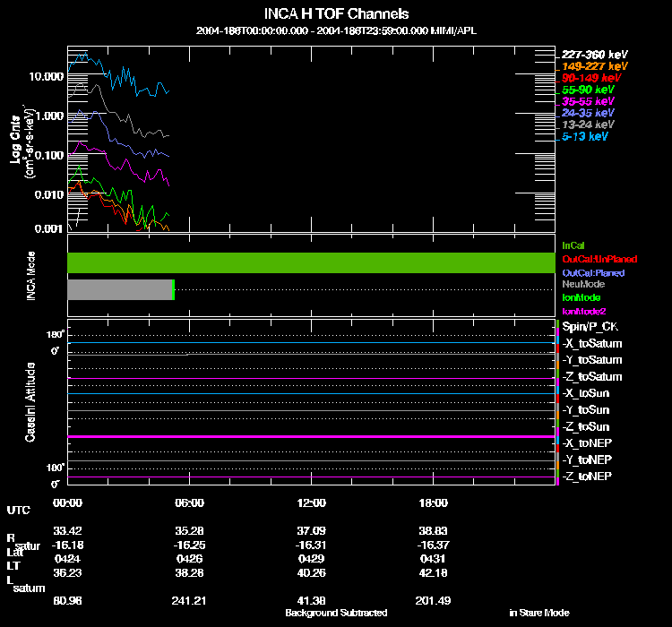The image size is (672, 627).
Task: Select the orange 149-227 keV legend entry
Action: tap(594, 66)
